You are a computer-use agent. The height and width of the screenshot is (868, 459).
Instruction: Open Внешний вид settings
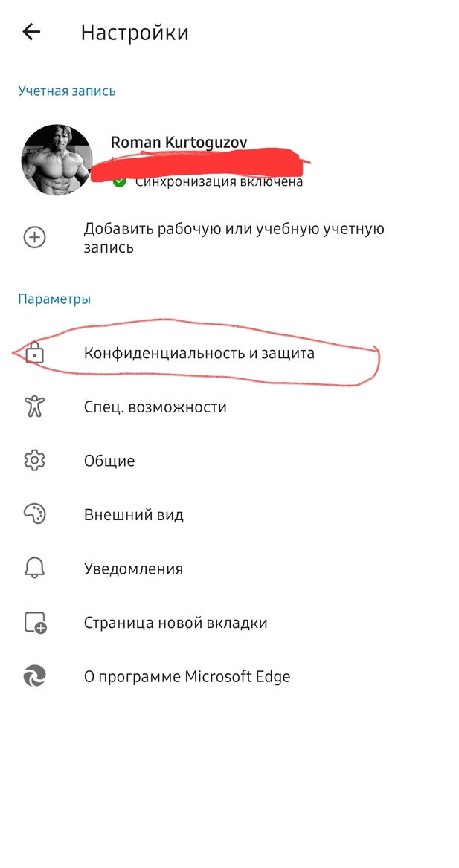229,514
